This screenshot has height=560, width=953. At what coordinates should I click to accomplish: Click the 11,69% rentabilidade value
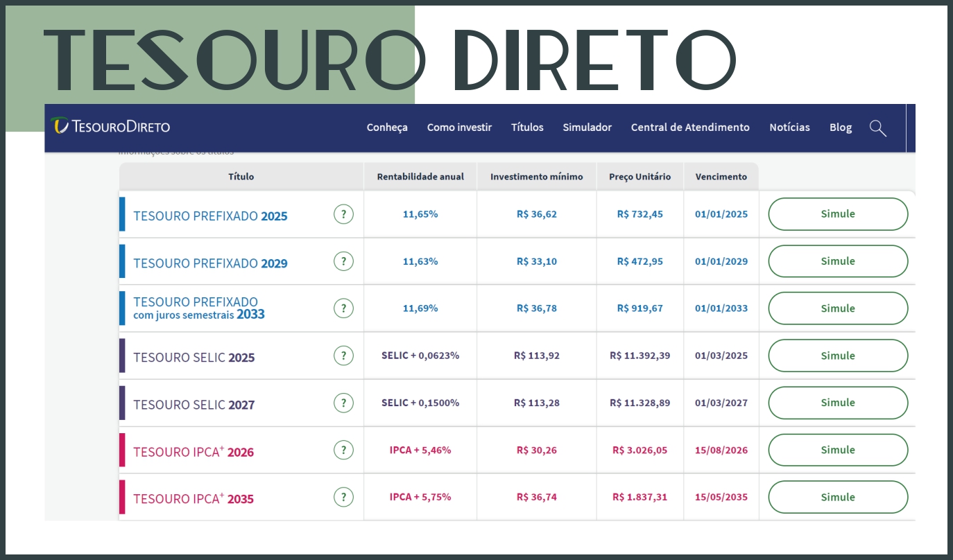pos(420,308)
